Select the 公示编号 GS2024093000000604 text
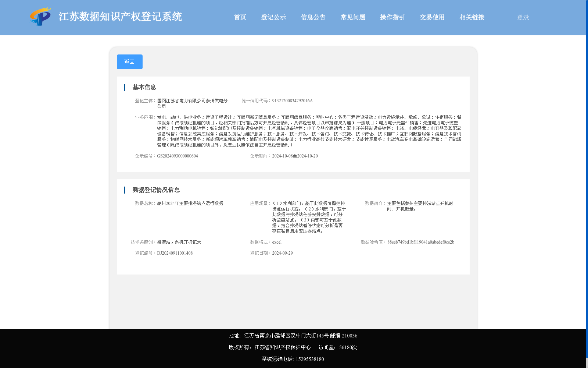Image resolution: width=588 pixels, height=368 pixels. [x=178, y=156]
